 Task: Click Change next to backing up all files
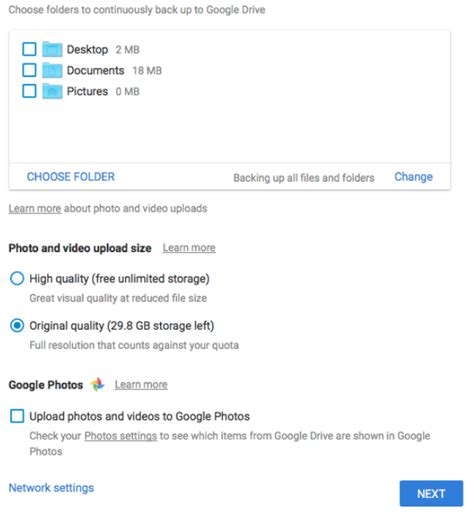click(x=413, y=177)
